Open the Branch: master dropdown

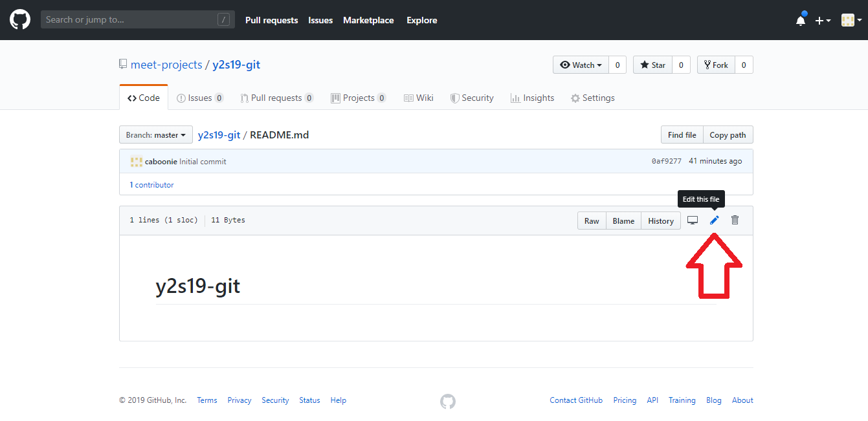click(156, 135)
